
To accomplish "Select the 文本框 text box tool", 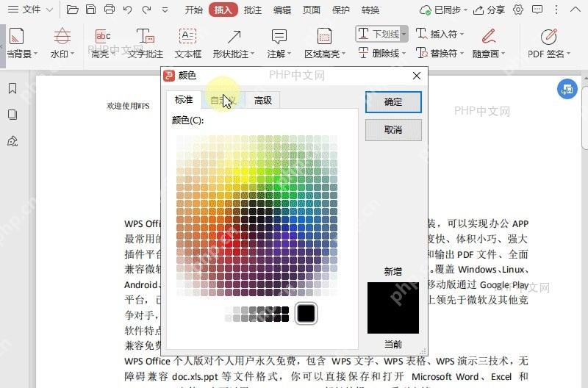I will (188, 43).
